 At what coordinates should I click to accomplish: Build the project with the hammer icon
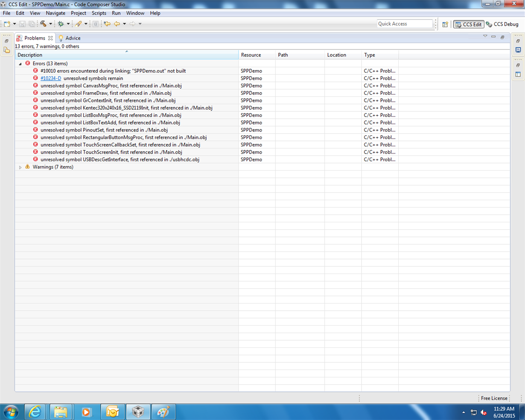click(x=43, y=24)
